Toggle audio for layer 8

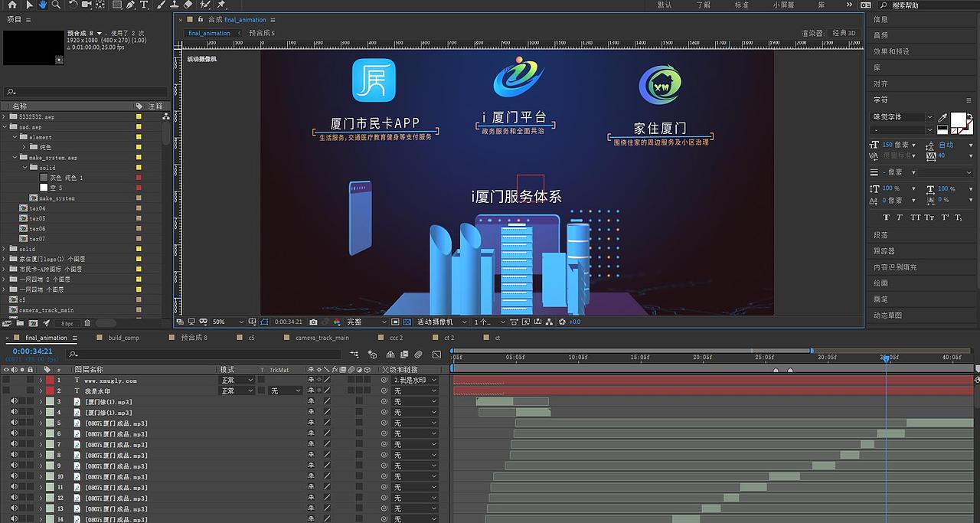14,455
